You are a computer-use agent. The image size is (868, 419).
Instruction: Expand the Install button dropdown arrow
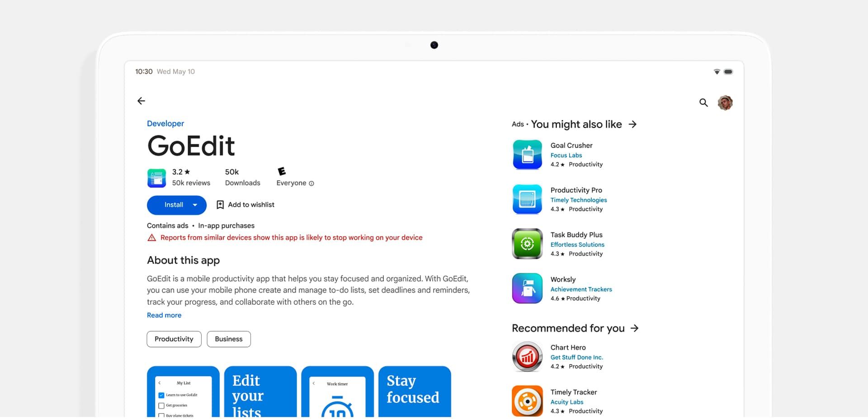pyautogui.click(x=195, y=205)
